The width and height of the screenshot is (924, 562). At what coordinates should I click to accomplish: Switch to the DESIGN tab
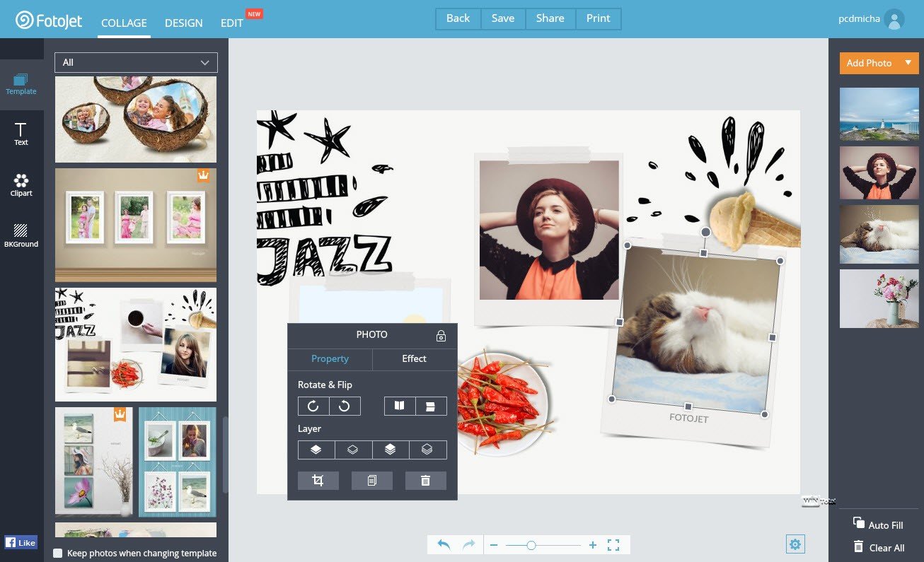[x=184, y=23]
